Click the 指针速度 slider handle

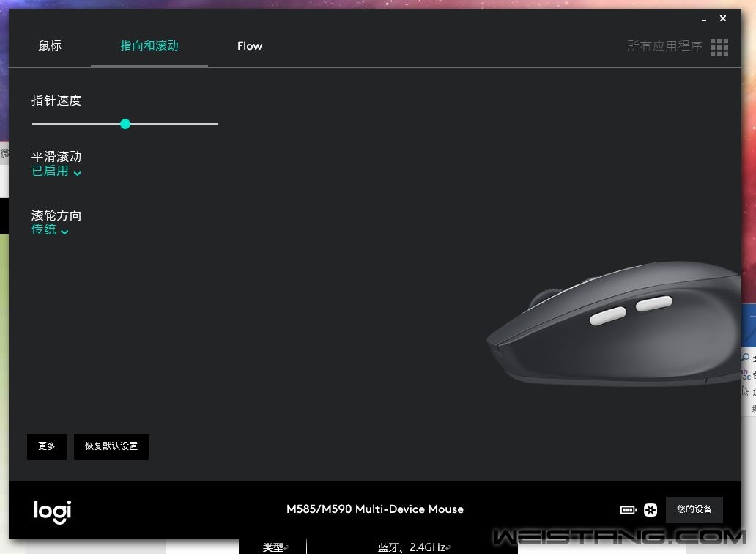pyautogui.click(x=125, y=124)
